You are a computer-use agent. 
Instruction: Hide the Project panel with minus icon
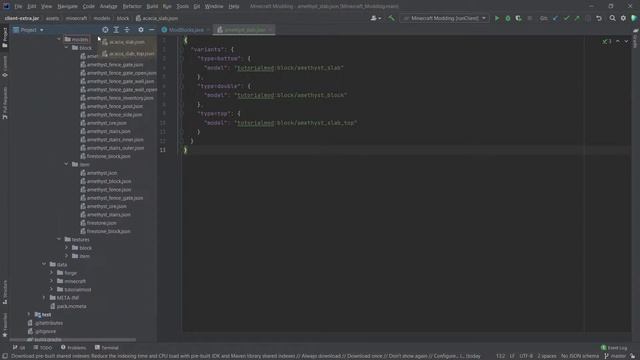152,30
